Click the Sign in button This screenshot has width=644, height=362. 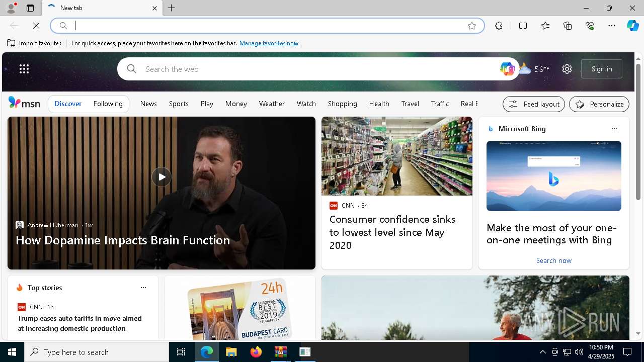coord(602,69)
